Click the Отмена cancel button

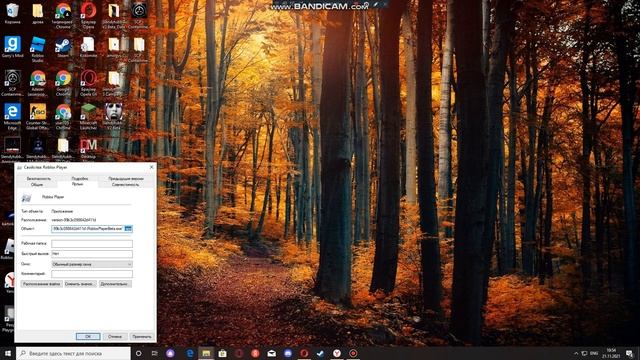tap(115, 336)
